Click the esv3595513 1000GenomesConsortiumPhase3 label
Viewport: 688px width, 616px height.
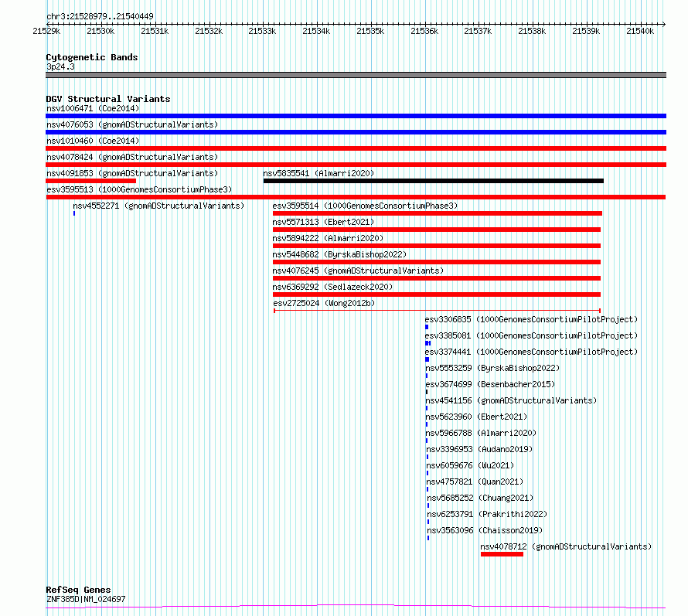(139, 189)
